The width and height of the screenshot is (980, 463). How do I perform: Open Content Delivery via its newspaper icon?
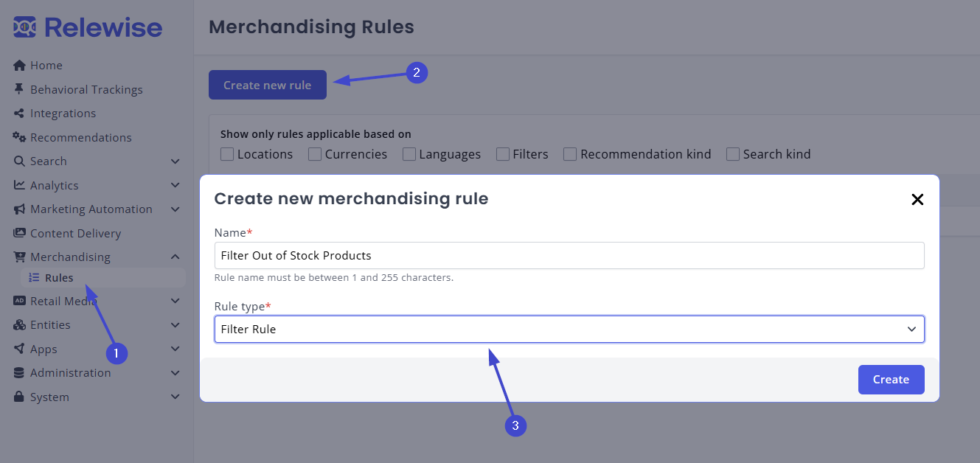(18, 233)
